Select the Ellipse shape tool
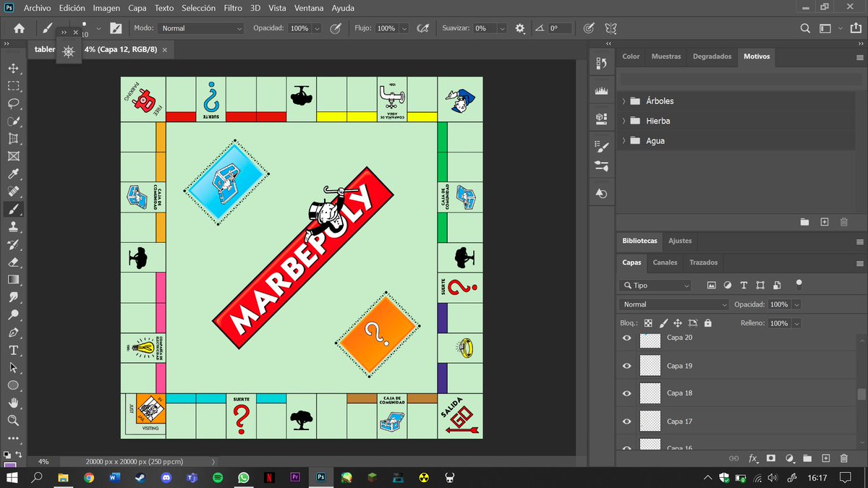868x488 pixels. click(13, 385)
